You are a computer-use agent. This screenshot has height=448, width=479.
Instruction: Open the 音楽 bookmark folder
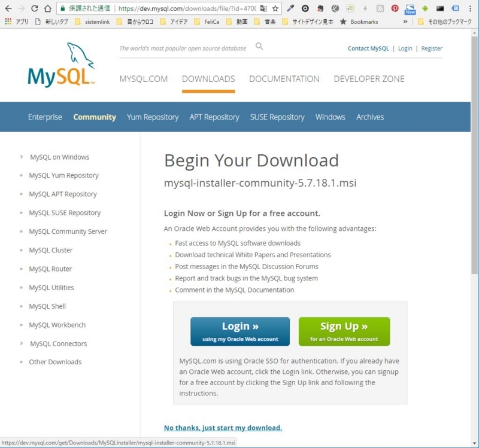pyautogui.click(x=265, y=22)
